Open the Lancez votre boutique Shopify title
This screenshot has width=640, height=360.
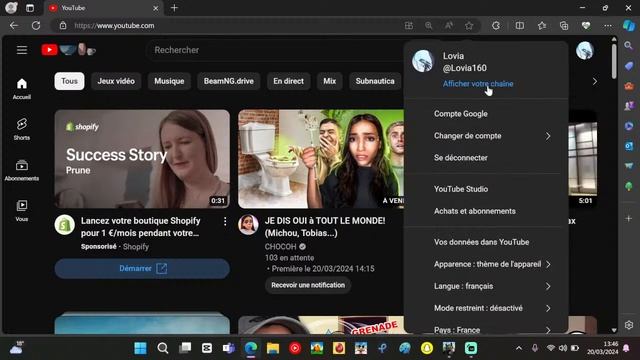[140, 227]
